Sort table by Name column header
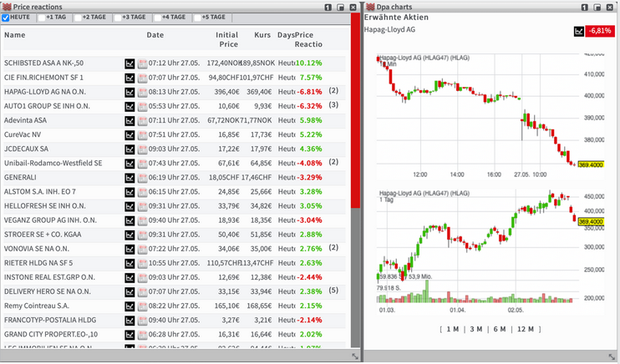 click(15, 35)
